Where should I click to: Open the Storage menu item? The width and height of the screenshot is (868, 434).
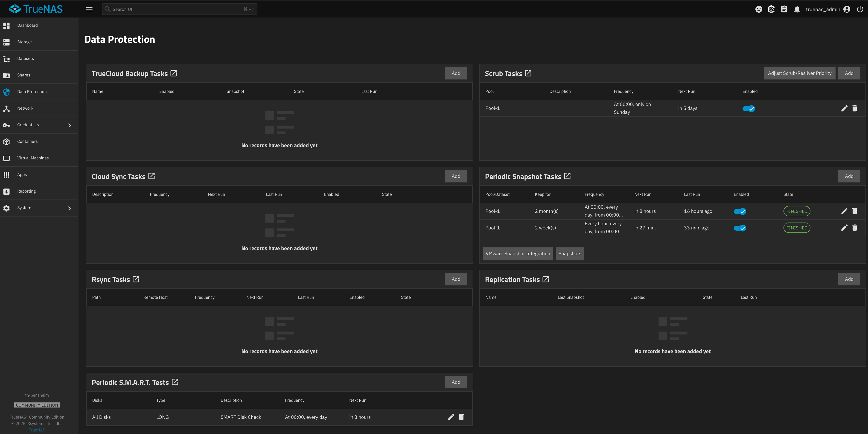pos(24,42)
